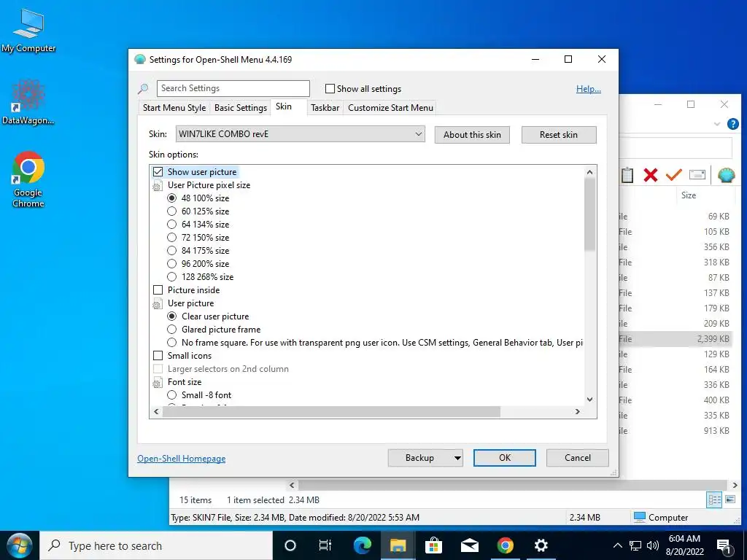Image resolution: width=747 pixels, height=560 pixels.
Task: Select the 2,399 KB file row in Explorer
Action: pyautogui.click(x=676, y=339)
